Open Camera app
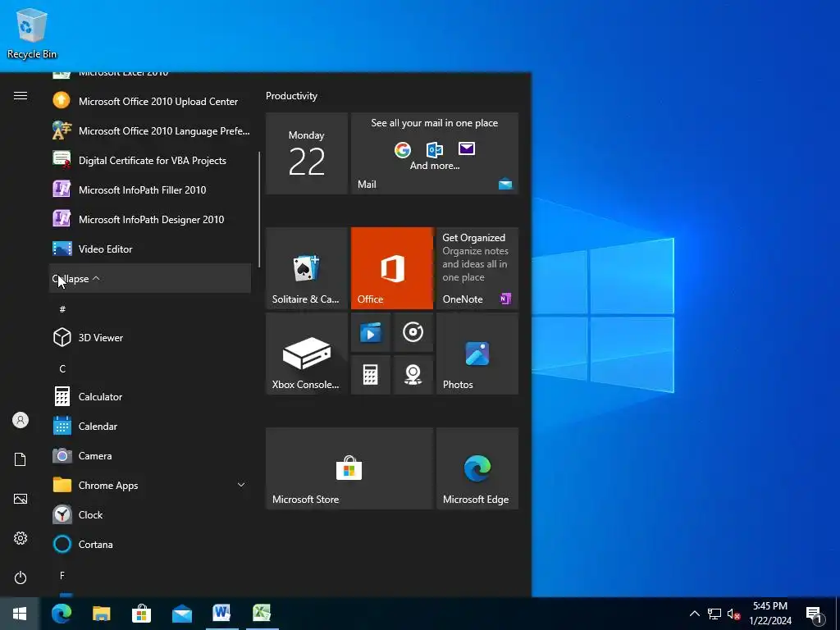This screenshot has width=840, height=630. (x=150, y=455)
